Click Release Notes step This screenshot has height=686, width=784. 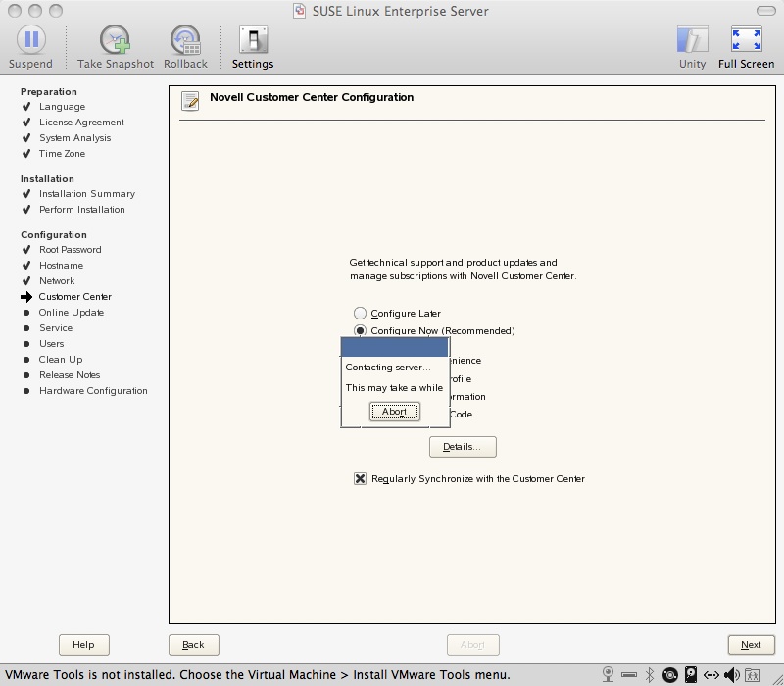click(x=70, y=375)
